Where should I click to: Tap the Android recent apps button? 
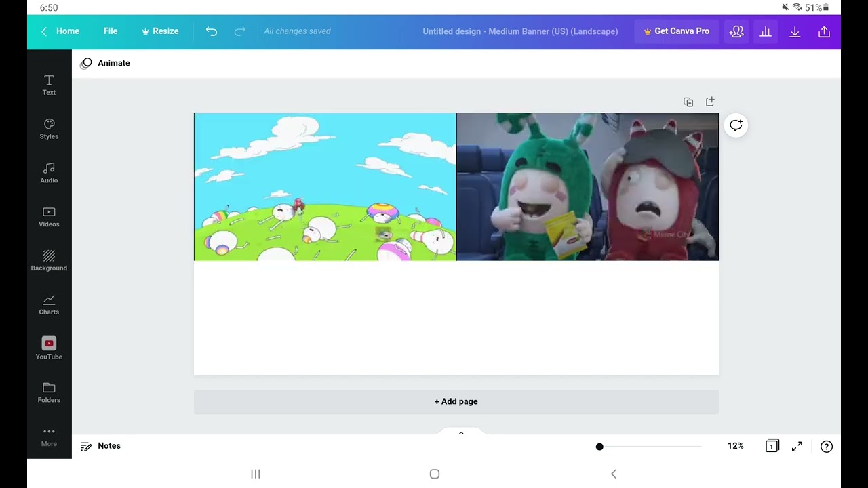(256, 474)
